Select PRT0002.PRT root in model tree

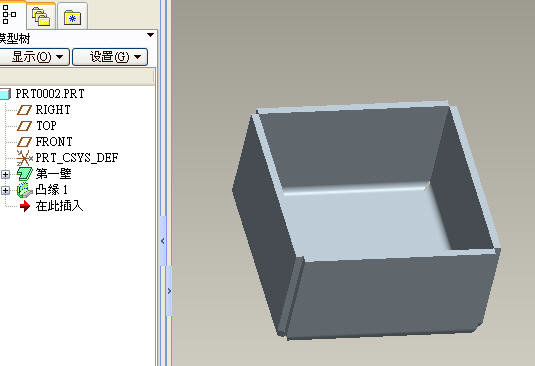click(x=50, y=94)
